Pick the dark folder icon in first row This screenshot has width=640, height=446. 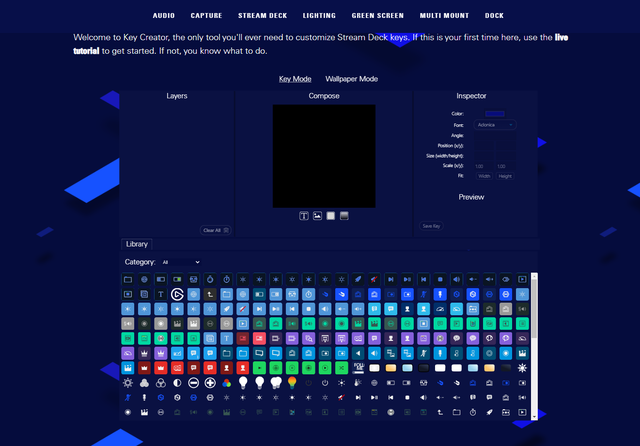[128, 280]
